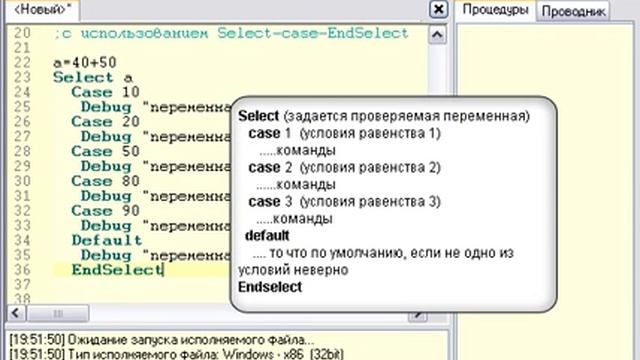Click log entry 'Тип исполняемого файла: Windows'

176,353
